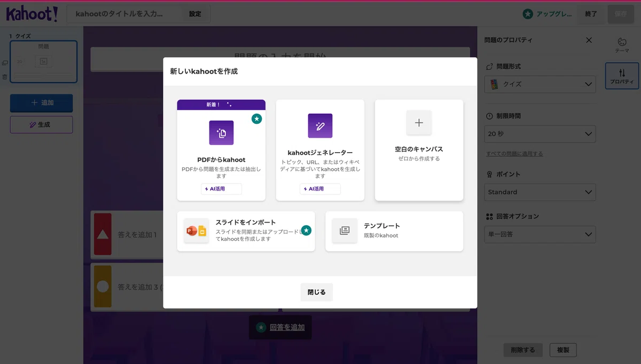This screenshot has height=364, width=641.
Task: Open the プロパティ sliders panel
Action: [622, 76]
